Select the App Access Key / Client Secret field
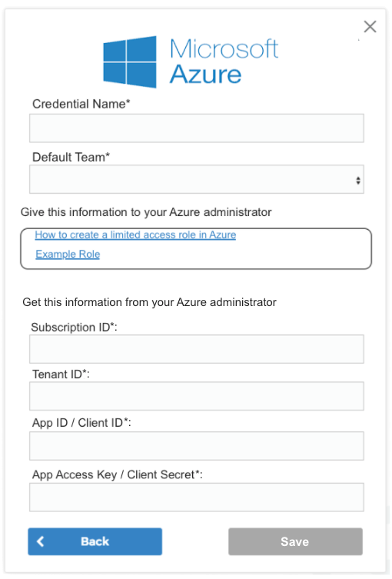 (196, 497)
